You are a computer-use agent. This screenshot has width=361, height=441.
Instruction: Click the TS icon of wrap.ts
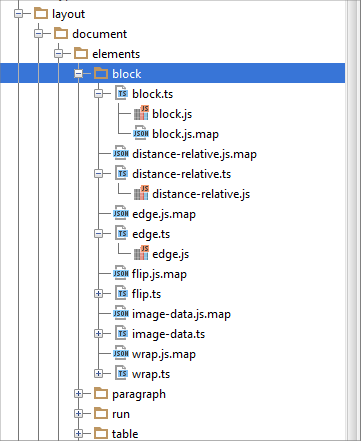coord(122,373)
